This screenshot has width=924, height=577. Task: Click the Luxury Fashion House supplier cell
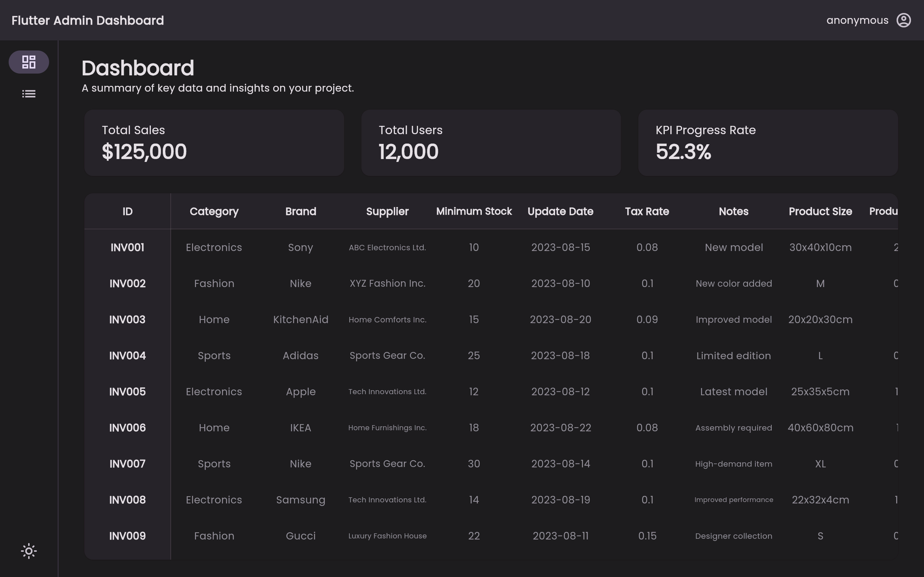pos(387,536)
